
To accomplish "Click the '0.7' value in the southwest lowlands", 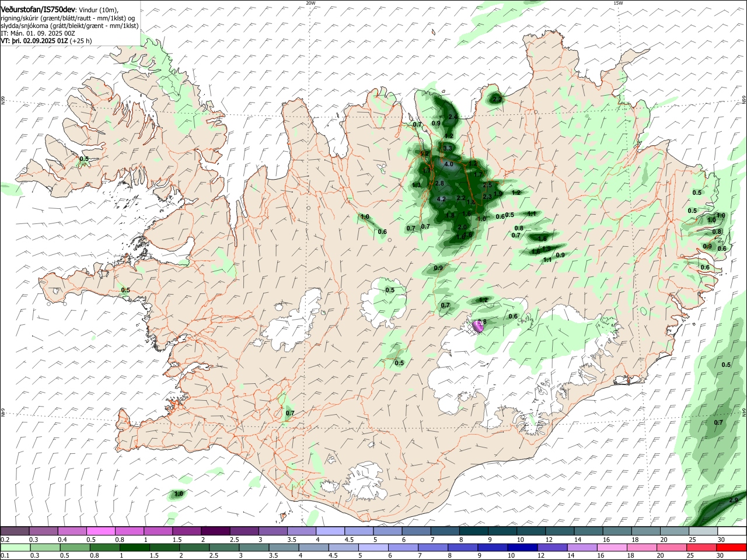I will tap(290, 413).
